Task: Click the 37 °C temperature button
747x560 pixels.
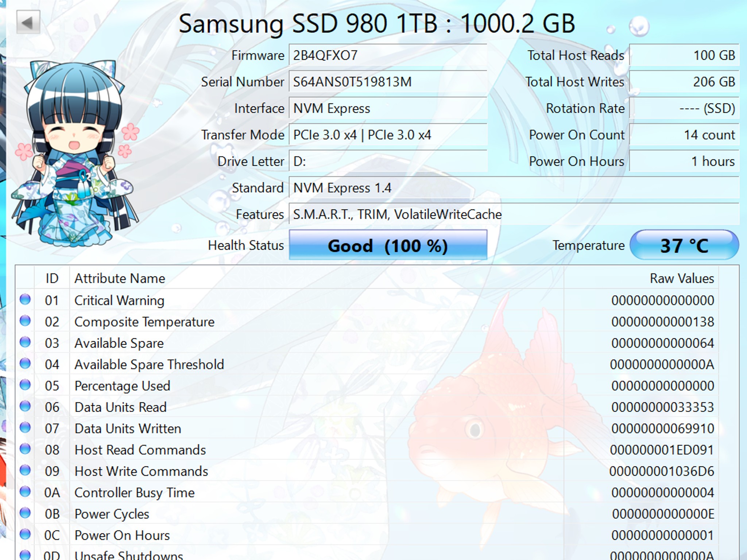Action: click(x=684, y=245)
